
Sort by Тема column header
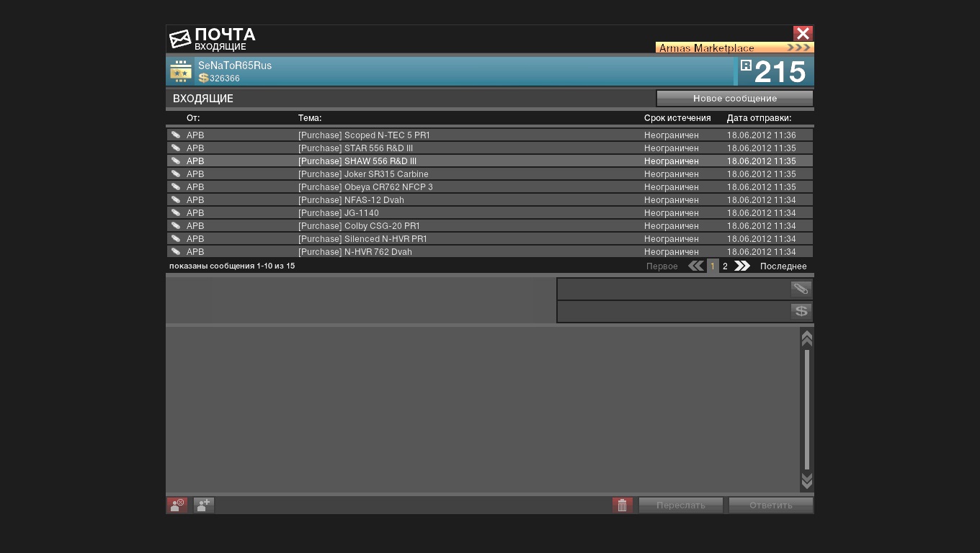coord(310,118)
